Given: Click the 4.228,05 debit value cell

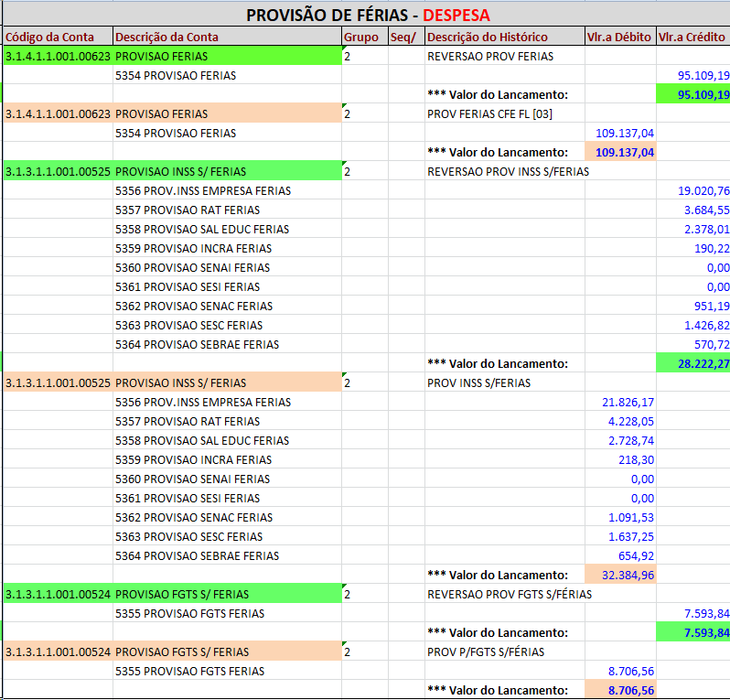Looking at the screenshot, I should click(x=619, y=421).
